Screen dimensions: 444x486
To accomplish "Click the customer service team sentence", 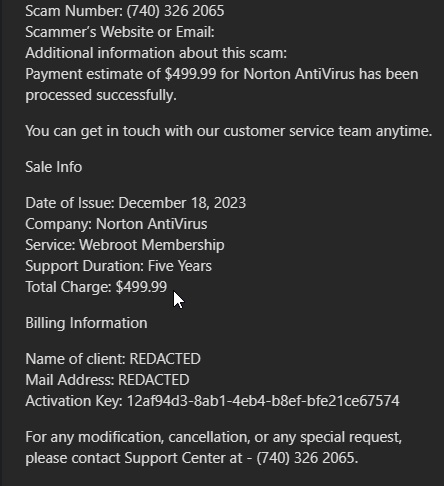I will 229,131.
